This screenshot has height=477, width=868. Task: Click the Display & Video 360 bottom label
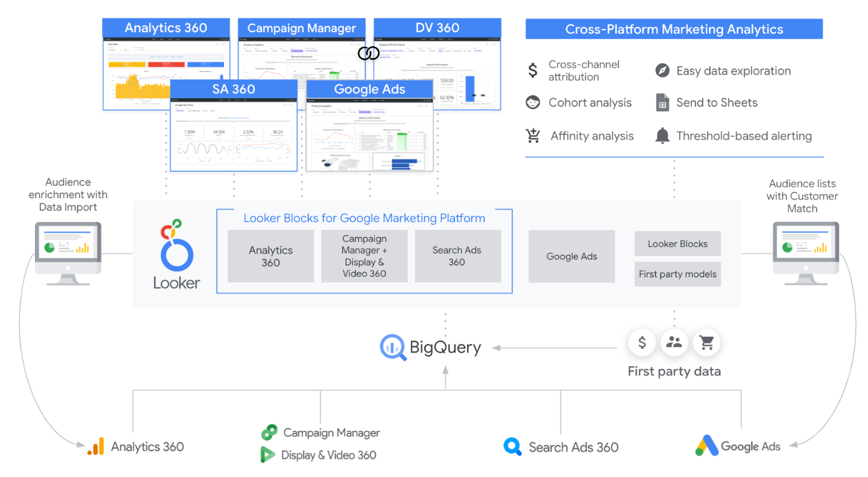pyautogui.click(x=329, y=455)
